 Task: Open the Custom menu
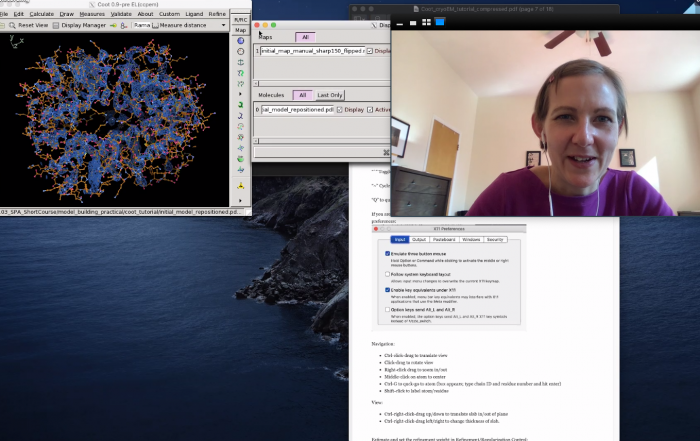[169, 14]
